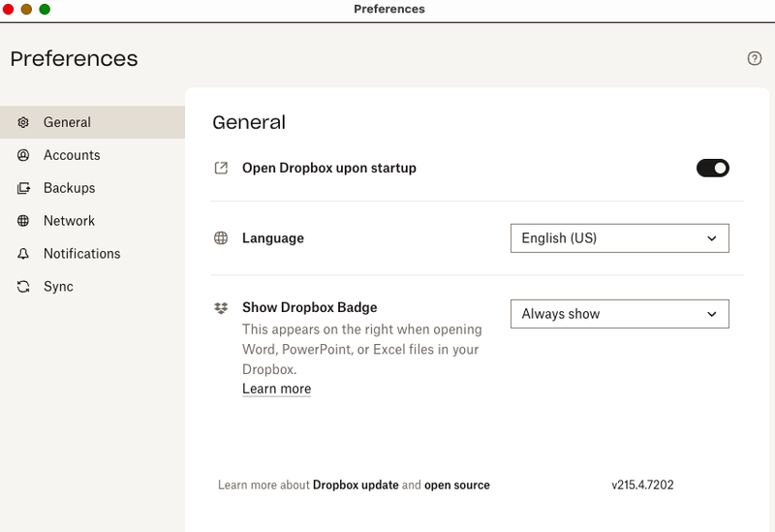This screenshot has width=775, height=532.
Task: Click the Notifications bell icon
Action: 23,255
